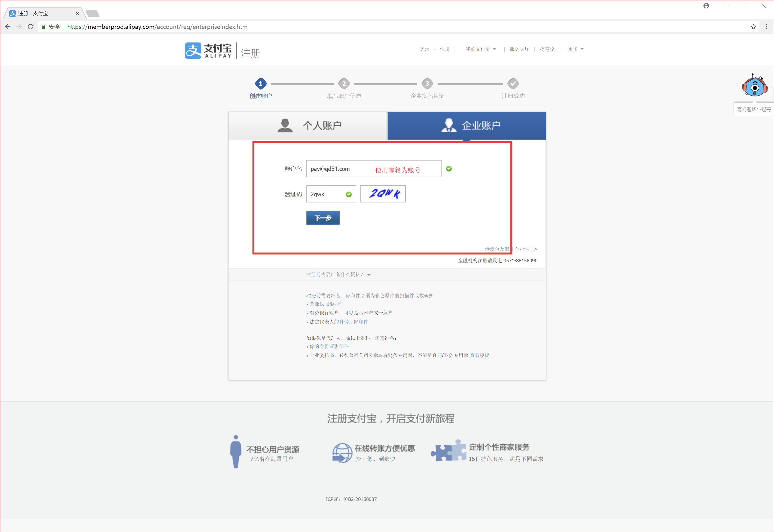This screenshot has height=532, width=774.
Task: Click the 企业账户 businessman icon
Action: tap(449, 125)
